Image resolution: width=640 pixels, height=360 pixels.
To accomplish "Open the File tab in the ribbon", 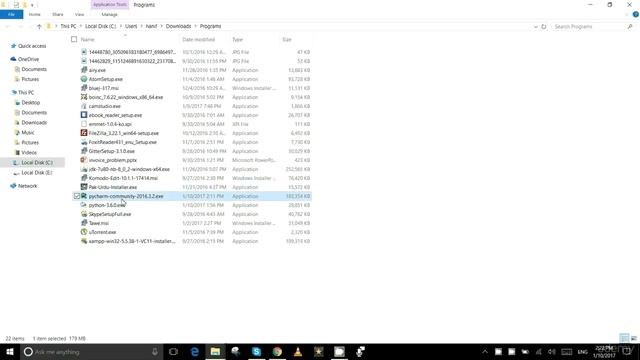I will tap(11, 14).
